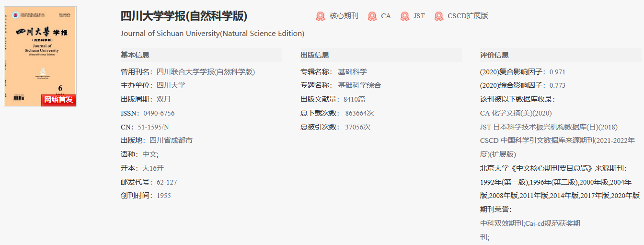Click the title 四川大学学报(自然科学版)
The width and height of the screenshot is (644, 245).
tap(184, 16)
